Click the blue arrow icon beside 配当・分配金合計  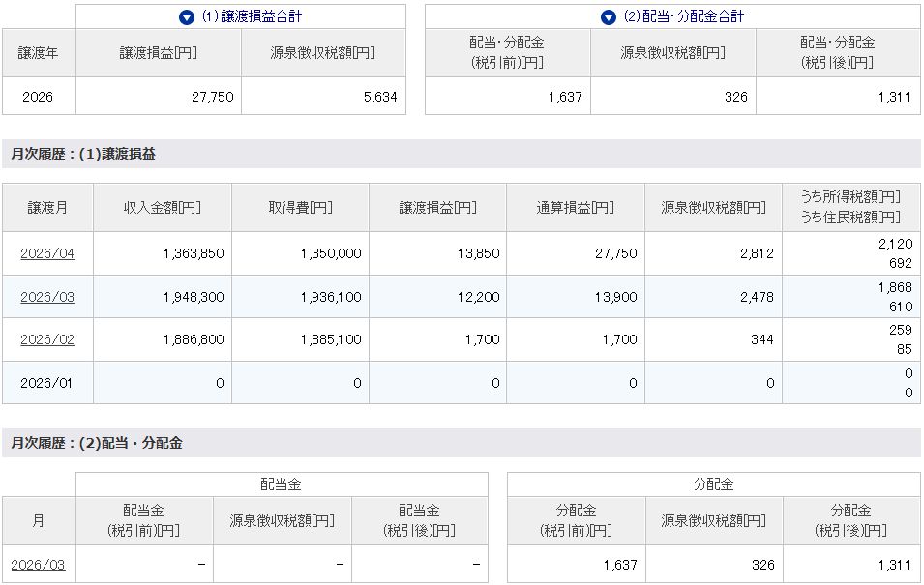click(x=608, y=17)
